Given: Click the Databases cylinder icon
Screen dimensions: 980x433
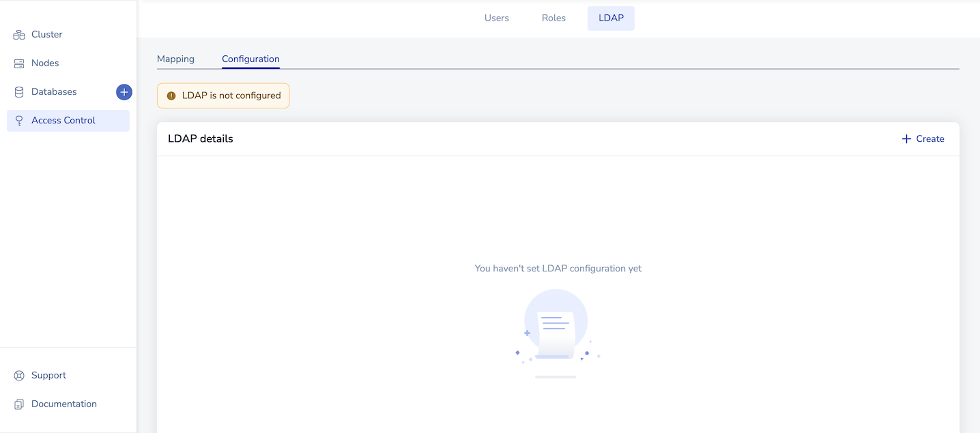Looking at the screenshot, I should click(19, 92).
